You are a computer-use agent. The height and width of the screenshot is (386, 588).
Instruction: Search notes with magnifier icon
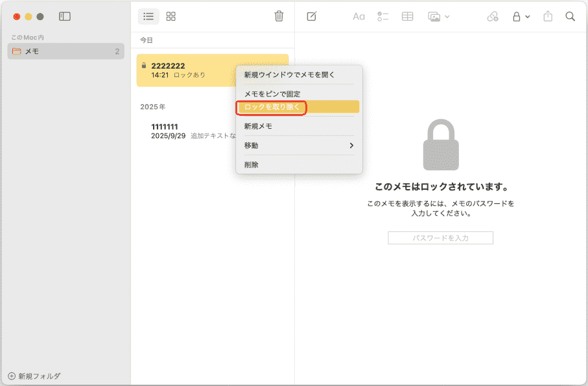pos(570,16)
